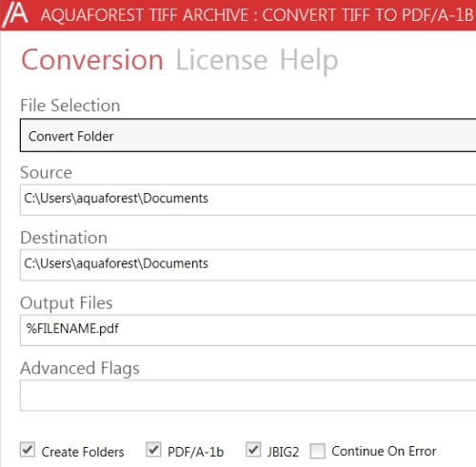The height and width of the screenshot is (467, 476).
Task: Toggle the PDF/A-1b checkbox
Action: (x=153, y=450)
